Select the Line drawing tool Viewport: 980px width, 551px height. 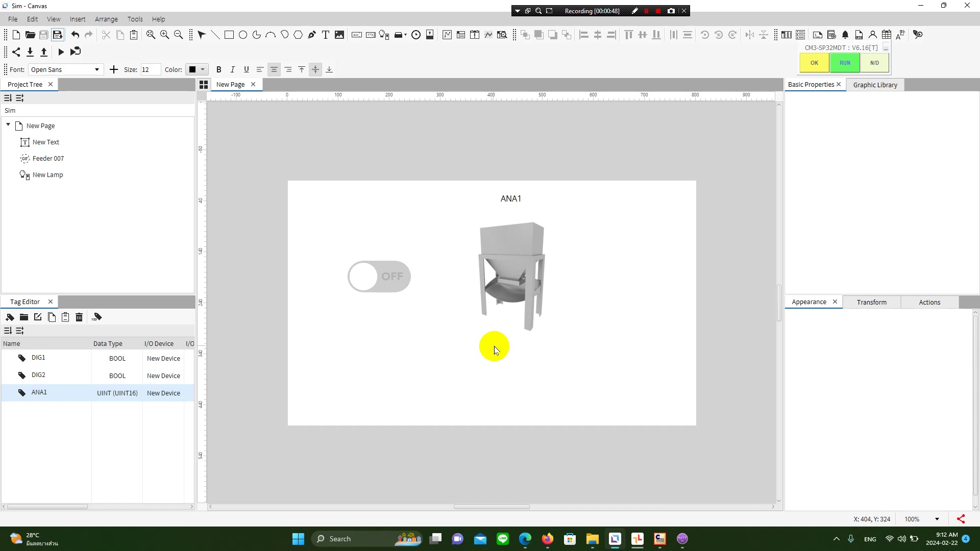pyautogui.click(x=215, y=35)
